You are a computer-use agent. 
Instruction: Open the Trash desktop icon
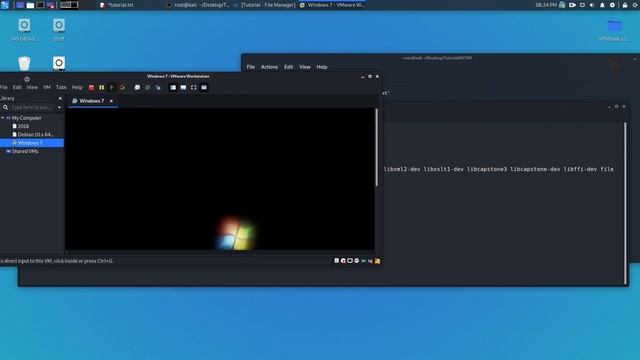point(24,63)
